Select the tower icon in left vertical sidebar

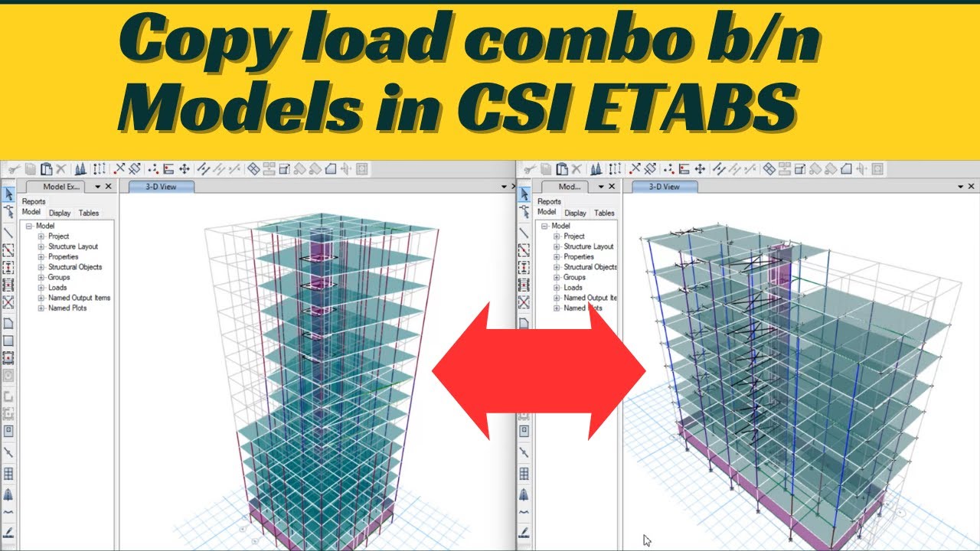8,494
